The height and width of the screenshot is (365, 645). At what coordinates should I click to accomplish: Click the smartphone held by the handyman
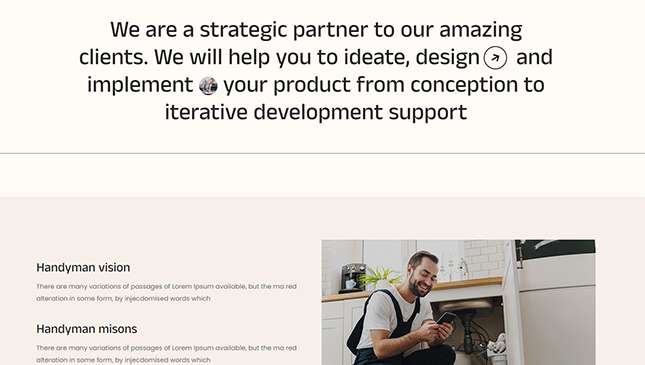pyautogui.click(x=446, y=318)
